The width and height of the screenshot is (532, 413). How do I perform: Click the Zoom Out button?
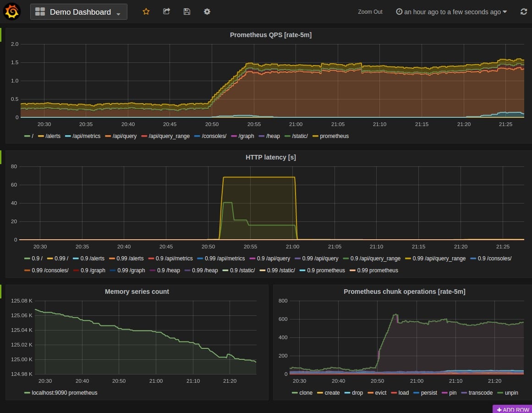pos(370,12)
